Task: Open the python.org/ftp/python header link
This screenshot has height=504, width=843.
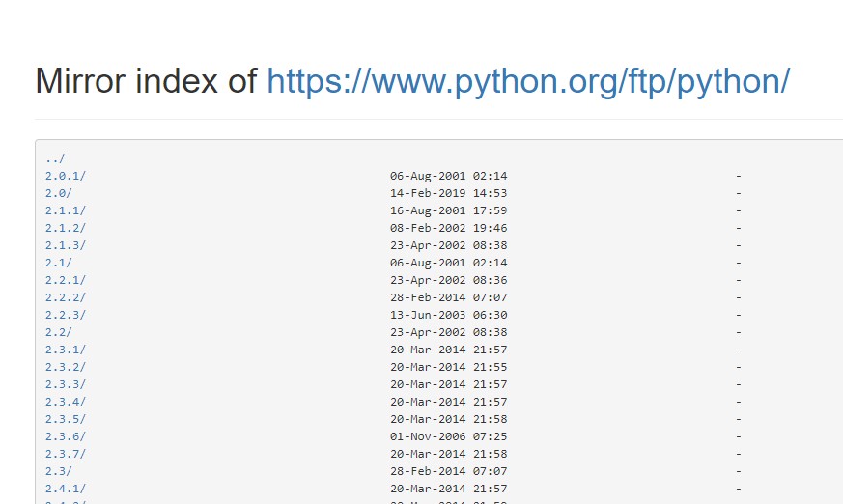Action: point(528,81)
